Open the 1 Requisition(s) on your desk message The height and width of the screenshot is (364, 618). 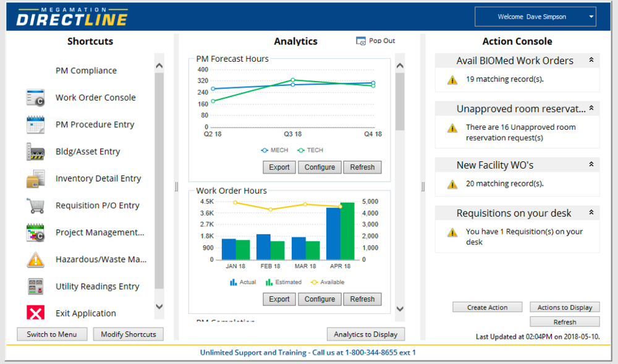[524, 237]
